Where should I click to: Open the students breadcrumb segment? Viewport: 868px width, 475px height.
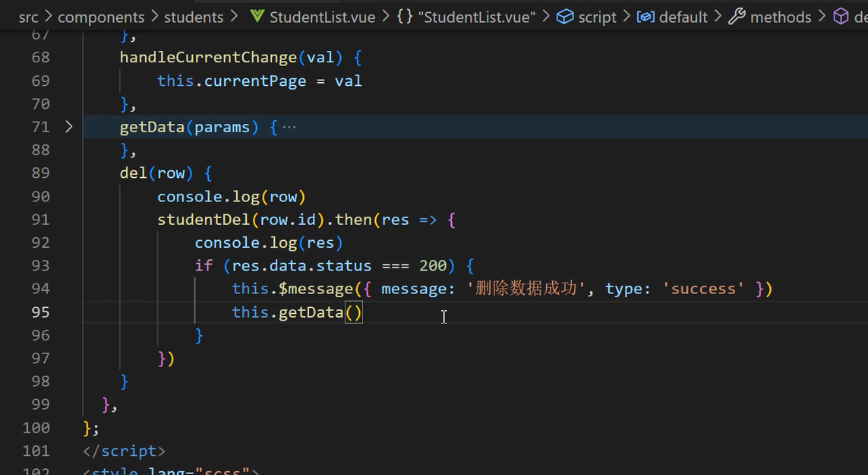click(194, 17)
